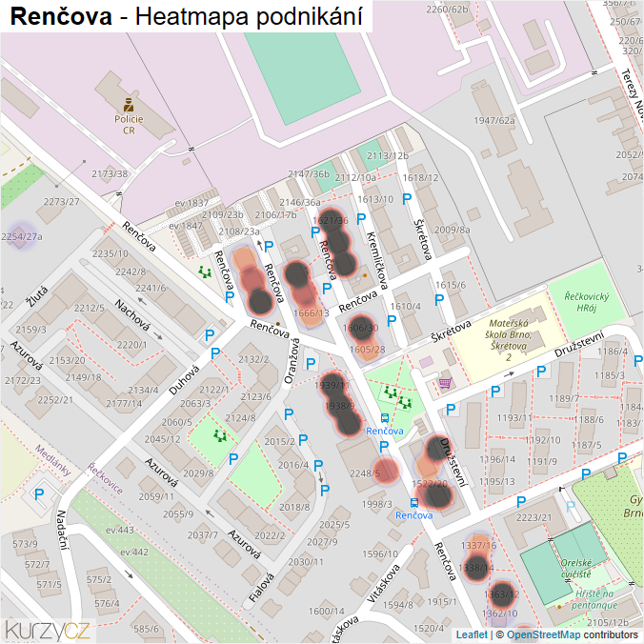Click the Nadační street label
The height and width of the screenshot is (644, 644).
62,531
